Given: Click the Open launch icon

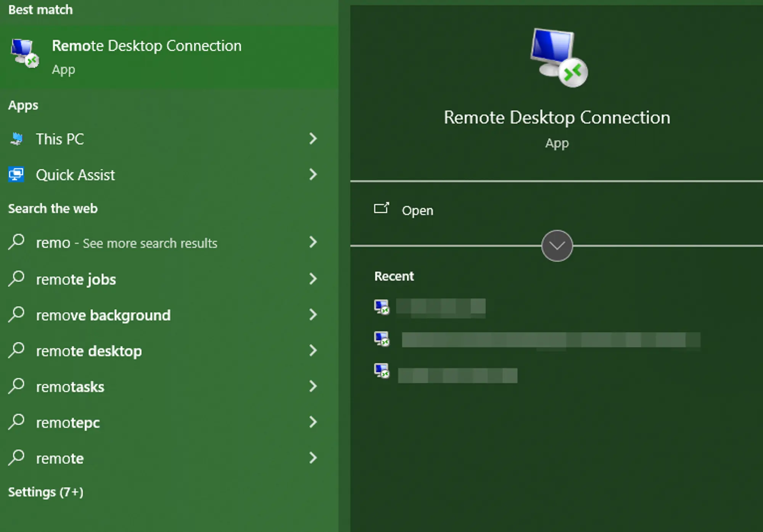Looking at the screenshot, I should [x=381, y=209].
